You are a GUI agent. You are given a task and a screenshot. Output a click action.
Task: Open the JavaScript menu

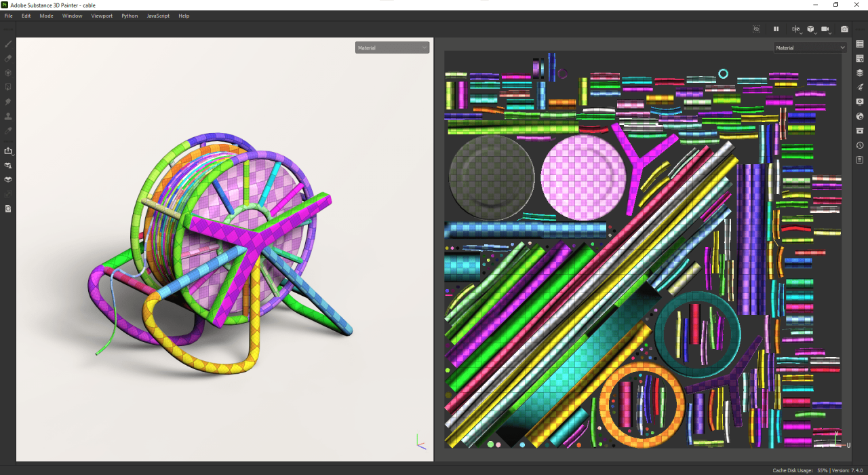[x=158, y=16]
